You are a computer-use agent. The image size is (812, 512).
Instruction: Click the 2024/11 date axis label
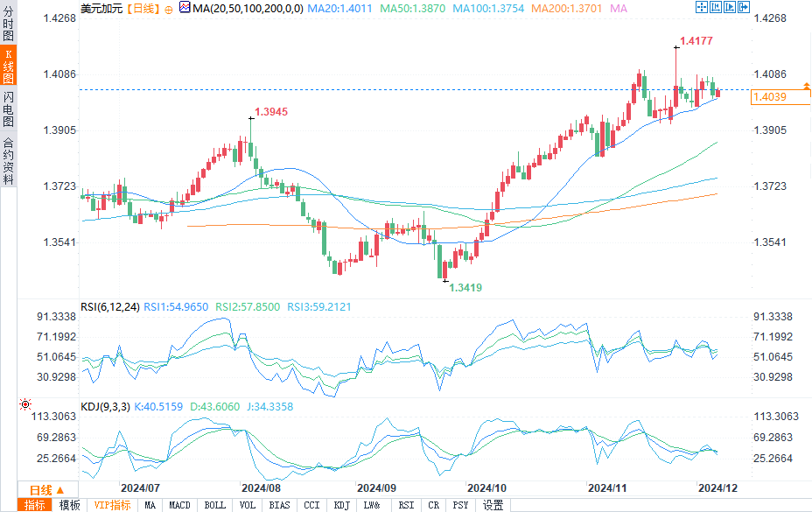click(x=607, y=488)
